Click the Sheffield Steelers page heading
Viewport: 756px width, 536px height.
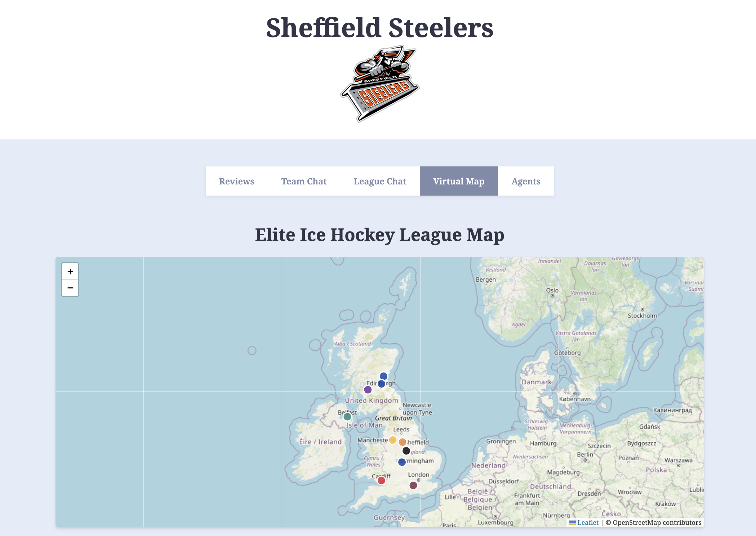pos(379,28)
